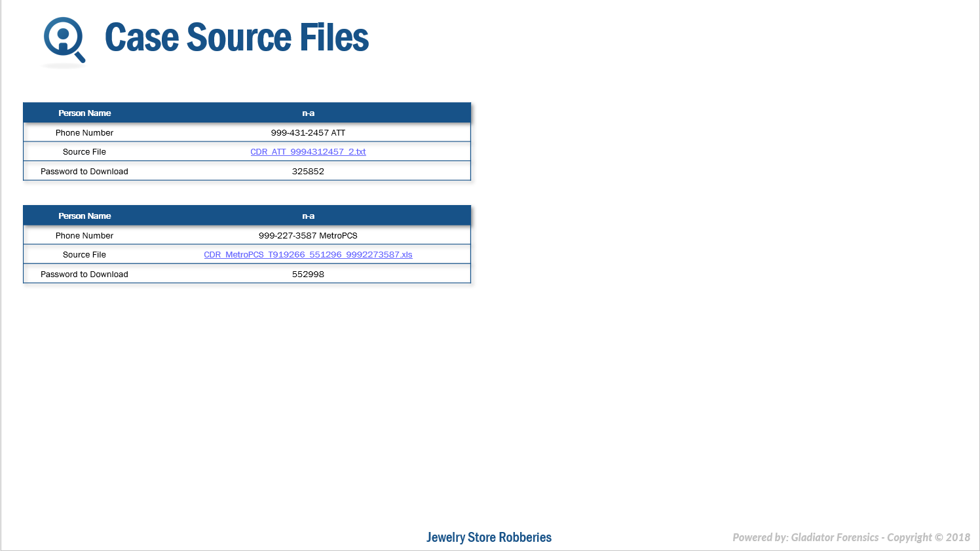
Task: Click the Person Name header in the ATT table
Action: [x=85, y=113]
